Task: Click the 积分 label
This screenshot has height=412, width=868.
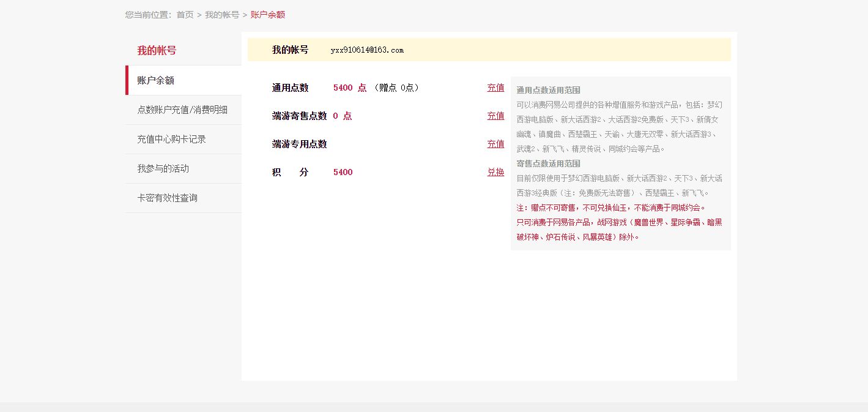Action: pos(291,172)
